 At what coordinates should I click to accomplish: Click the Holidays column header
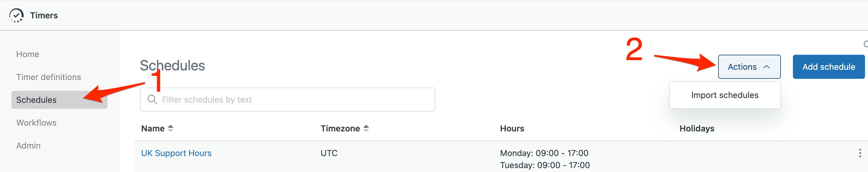pos(697,128)
